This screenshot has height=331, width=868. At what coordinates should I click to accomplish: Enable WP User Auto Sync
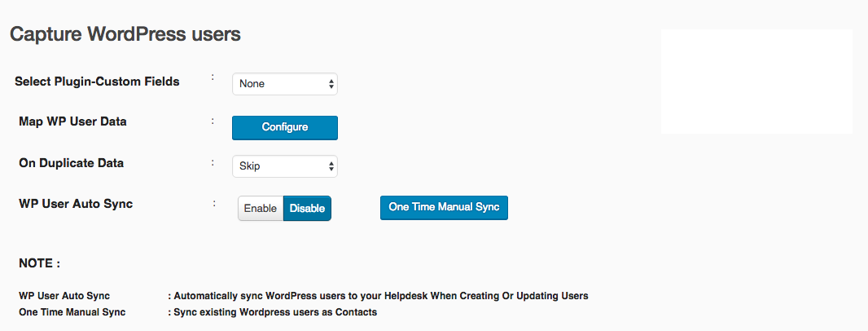tap(261, 209)
